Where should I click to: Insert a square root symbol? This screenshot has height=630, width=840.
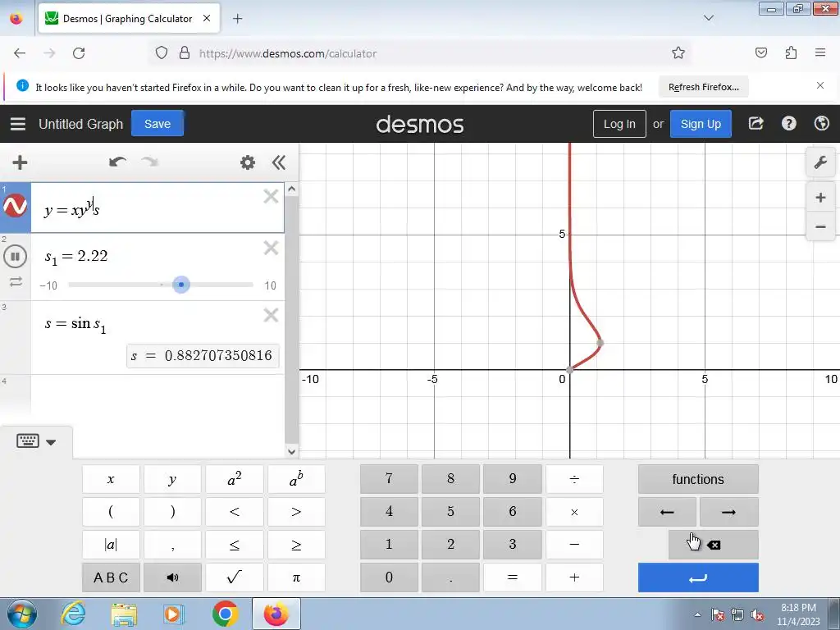(234, 577)
